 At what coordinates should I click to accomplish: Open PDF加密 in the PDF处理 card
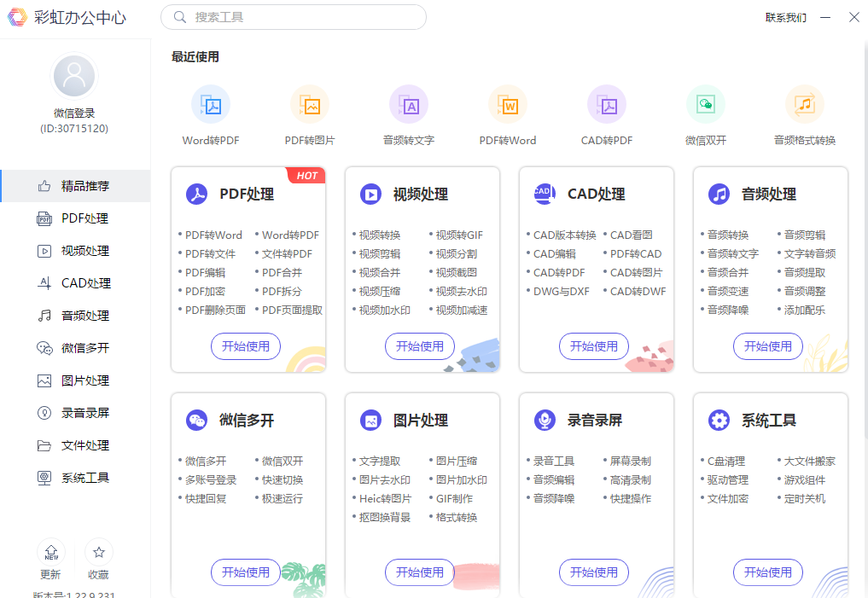205,292
